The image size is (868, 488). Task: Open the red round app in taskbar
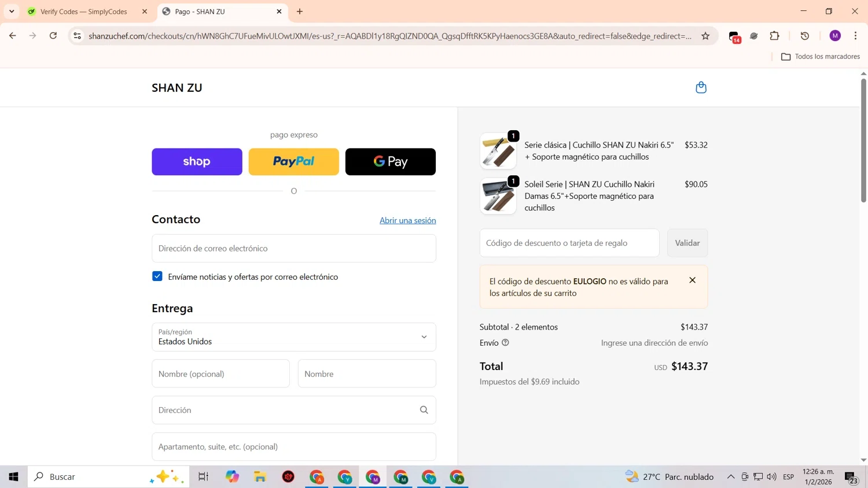click(x=288, y=477)
